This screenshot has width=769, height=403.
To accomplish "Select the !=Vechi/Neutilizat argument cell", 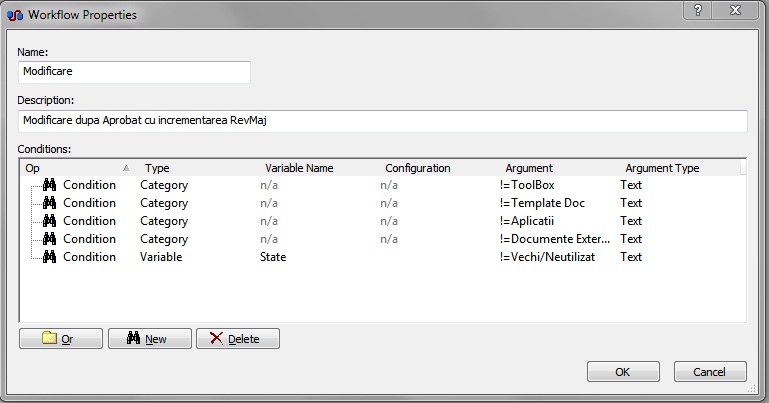I will [547, 257].
